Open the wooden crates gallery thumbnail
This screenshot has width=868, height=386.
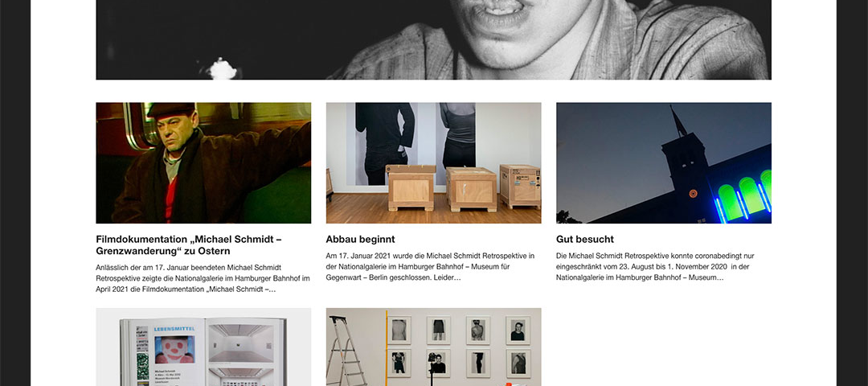(x=433, y=162)
